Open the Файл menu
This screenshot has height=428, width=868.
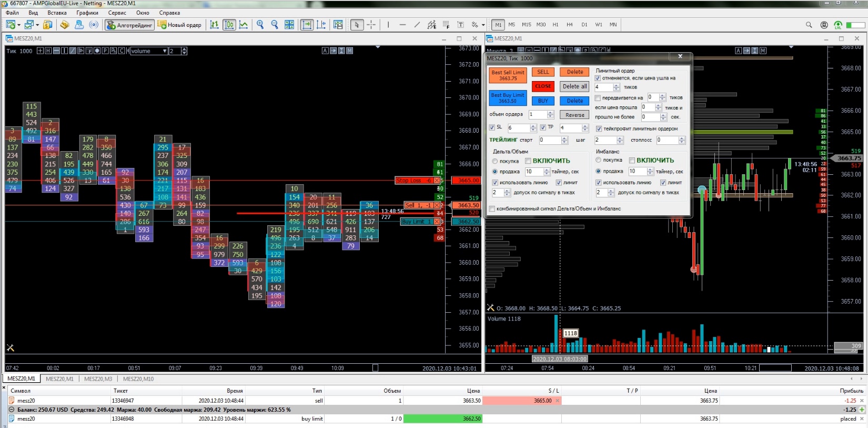12,13
